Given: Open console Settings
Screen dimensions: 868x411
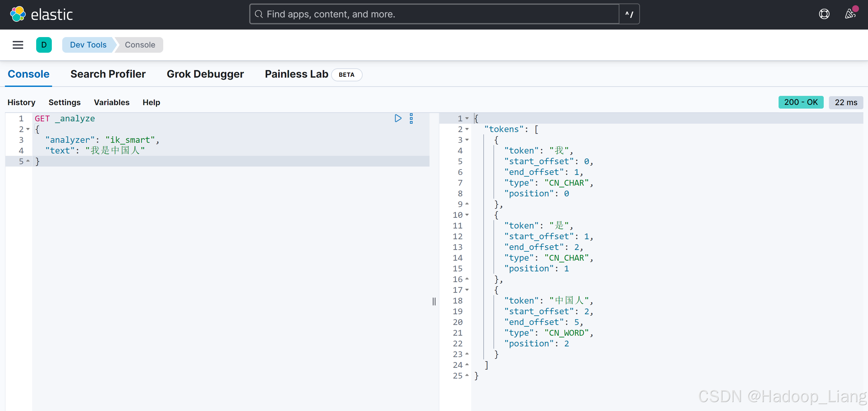Looking at the screenshot, I should coord(64,102).
